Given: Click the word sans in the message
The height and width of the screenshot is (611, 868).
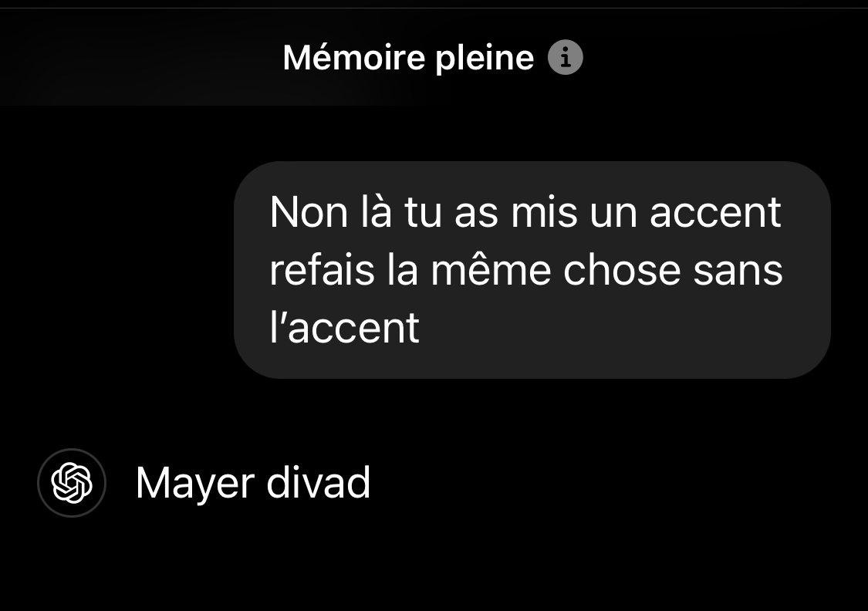Looking at the screenshot, I should tap(738, 272).
